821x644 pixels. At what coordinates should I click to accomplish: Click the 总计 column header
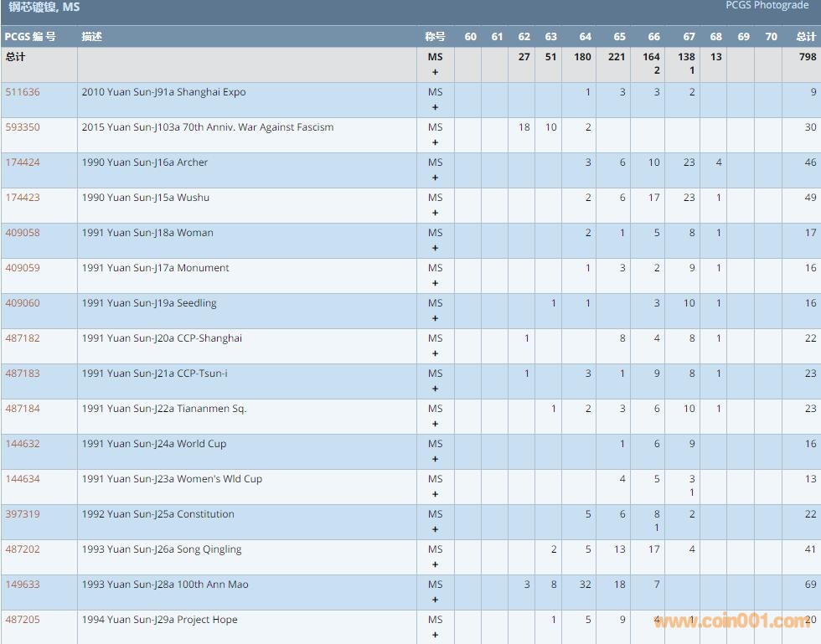pos(805,37)
